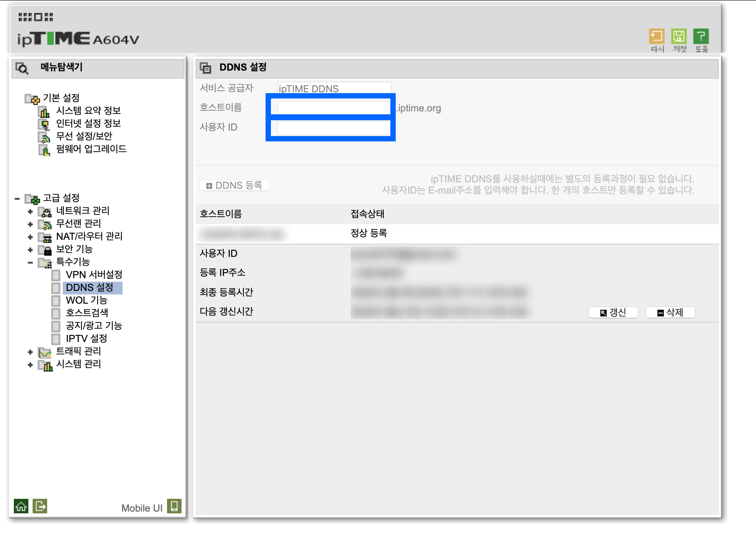Click the 메뉴탐색기 search magnifier icon

[22, 68]
